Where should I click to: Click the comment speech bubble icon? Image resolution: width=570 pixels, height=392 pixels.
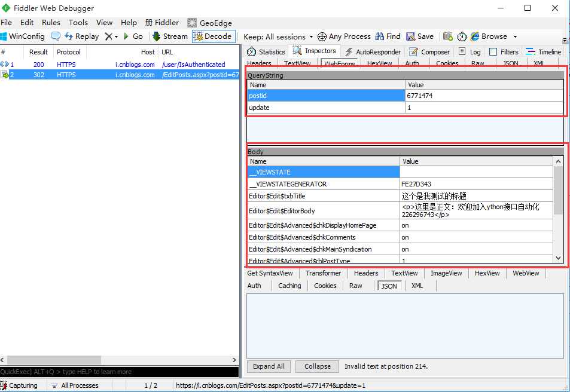coord(55,36)
